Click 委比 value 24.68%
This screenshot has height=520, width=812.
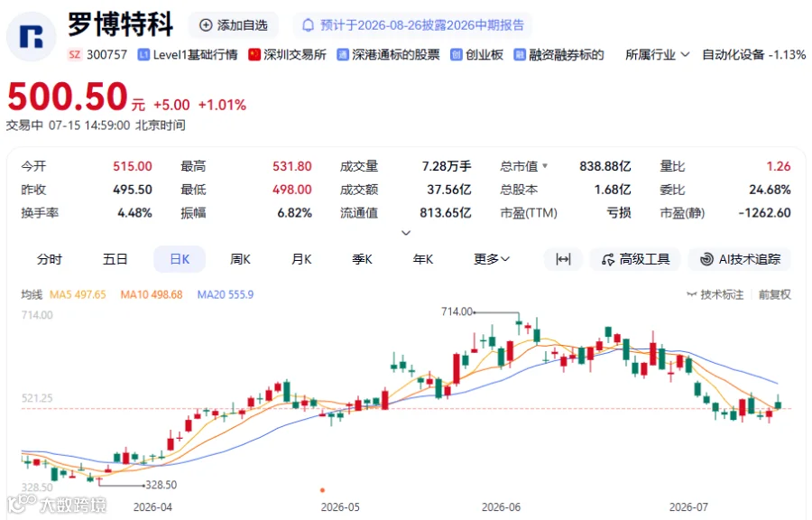point(770,190)
